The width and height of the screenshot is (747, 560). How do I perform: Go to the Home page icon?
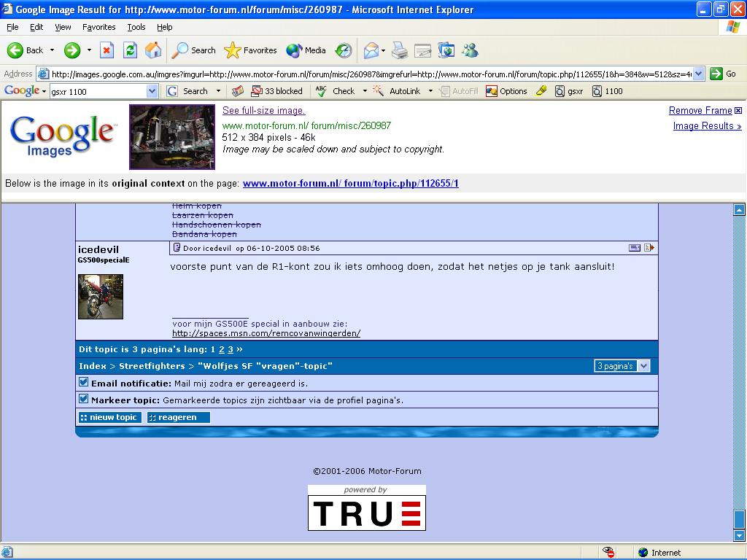click(x=153, y=50)
